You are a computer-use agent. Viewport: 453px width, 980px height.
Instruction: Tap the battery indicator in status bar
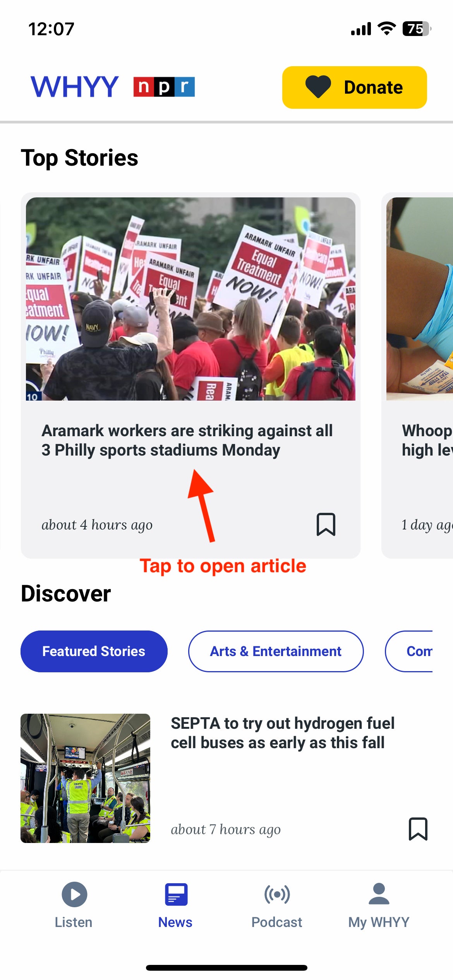417,29
